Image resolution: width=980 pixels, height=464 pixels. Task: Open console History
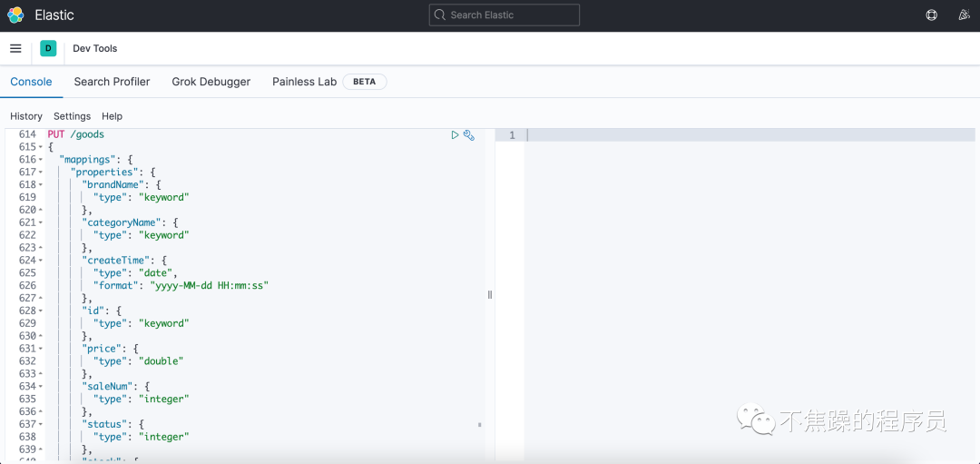pyautogui.click(x=26, y=116)
